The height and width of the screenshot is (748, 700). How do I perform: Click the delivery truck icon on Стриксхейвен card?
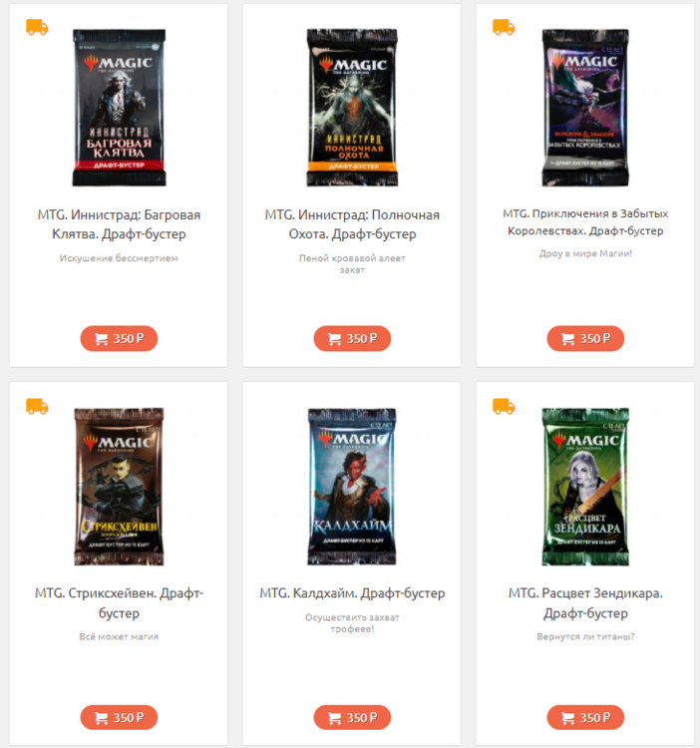point(37,407)
